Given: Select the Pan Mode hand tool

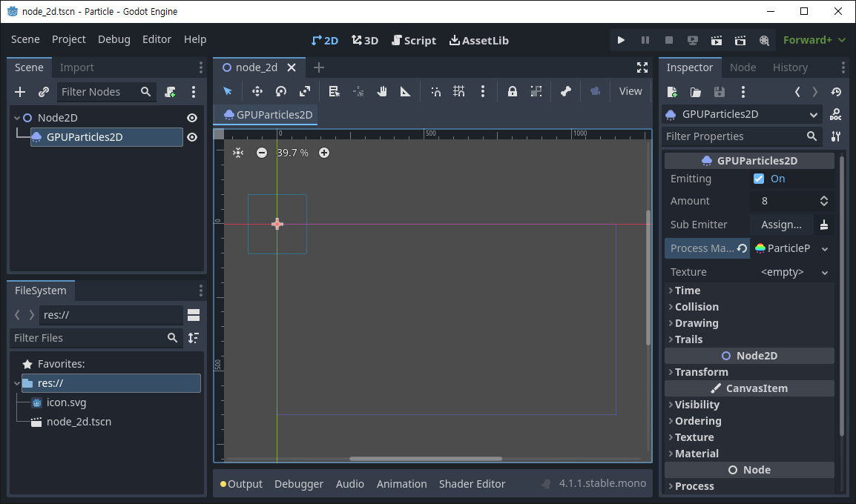Looking at the screenshot, I should [382, 91].
